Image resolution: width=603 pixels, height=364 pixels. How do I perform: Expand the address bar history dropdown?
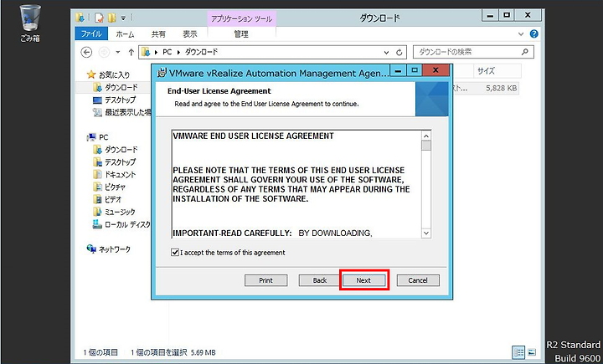[386, 52]
